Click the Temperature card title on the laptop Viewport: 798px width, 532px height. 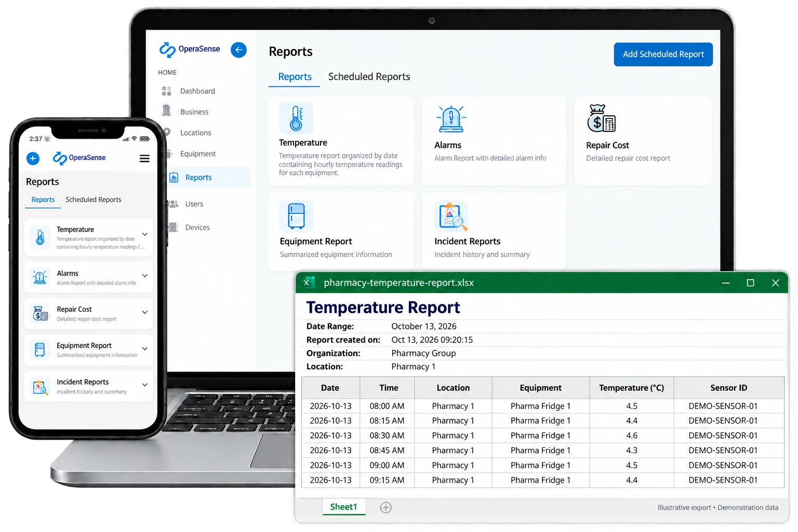tap(303, 143)
